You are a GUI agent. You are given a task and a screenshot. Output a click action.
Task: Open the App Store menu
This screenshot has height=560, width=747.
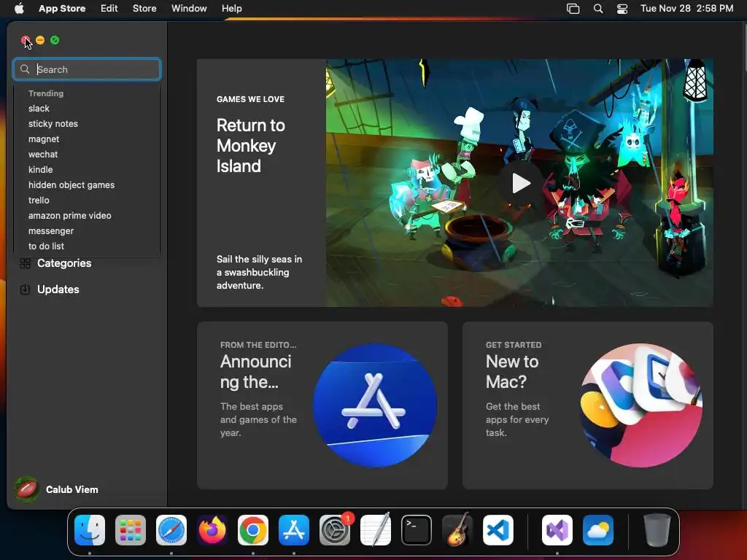tap(62, 8)
